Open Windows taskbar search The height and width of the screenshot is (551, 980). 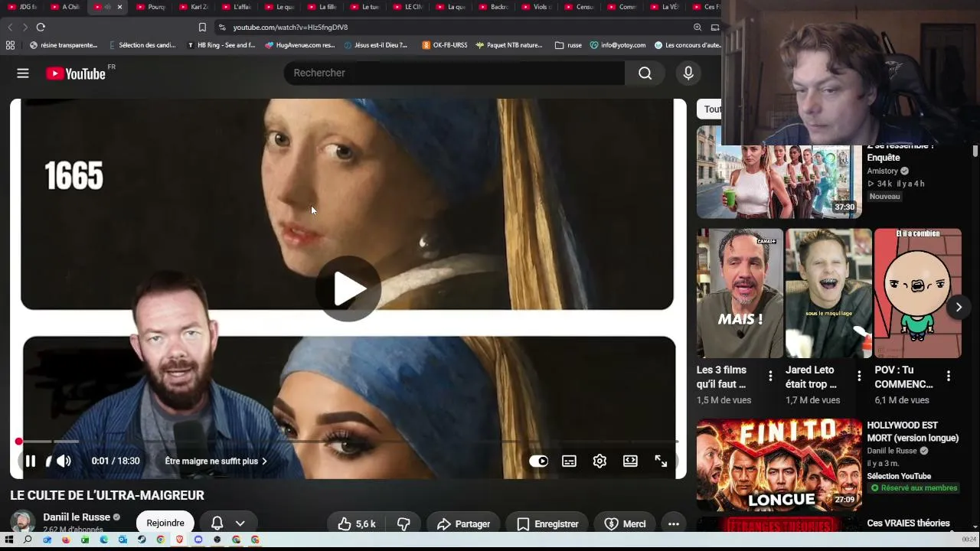point(28,540)
